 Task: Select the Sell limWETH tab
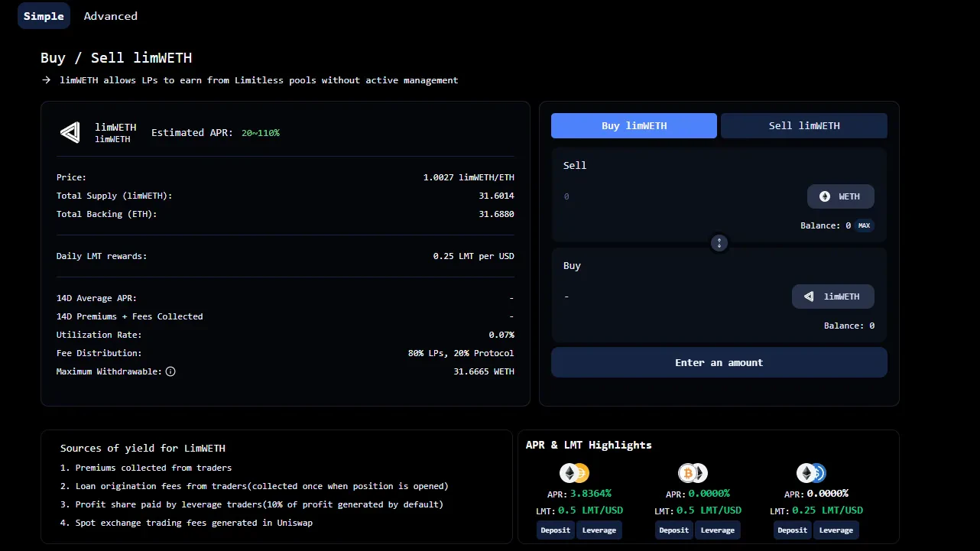tap(804, 126)
